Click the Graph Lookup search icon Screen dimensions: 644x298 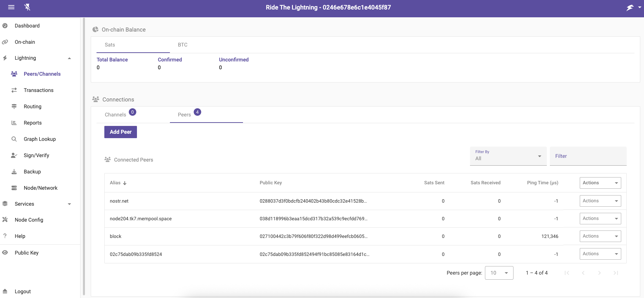click(14, 139)
